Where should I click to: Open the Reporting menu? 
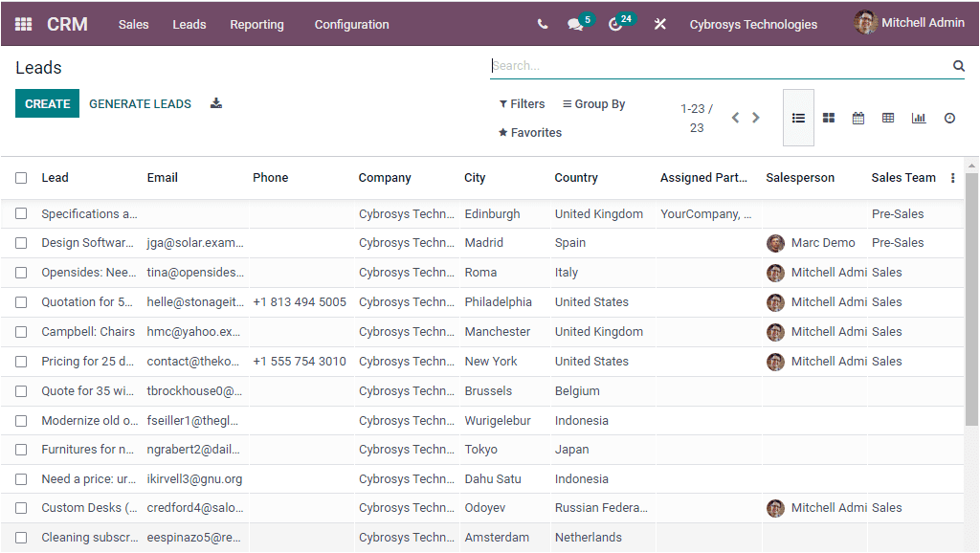256,24
